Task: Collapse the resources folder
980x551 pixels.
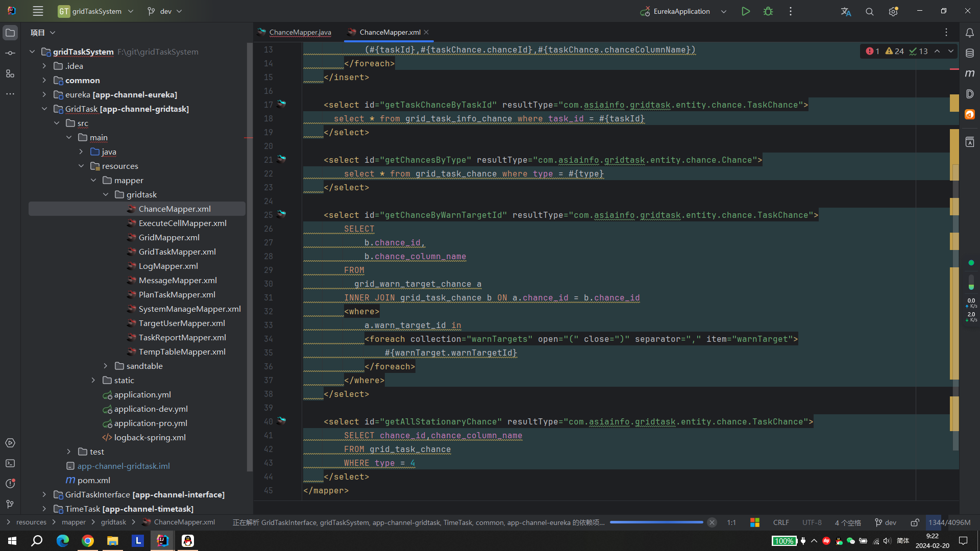Action: tap(81, 166)
